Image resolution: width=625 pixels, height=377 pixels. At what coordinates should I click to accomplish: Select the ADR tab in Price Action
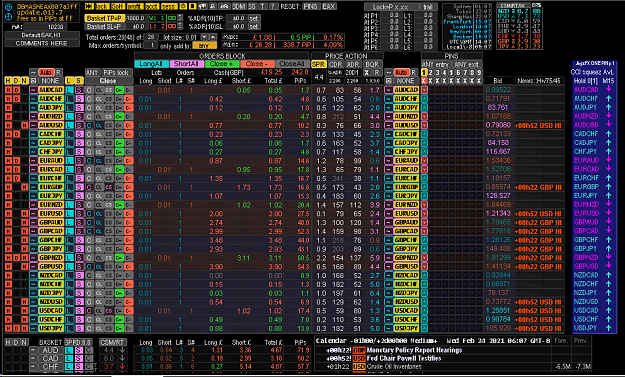(353, 64)
